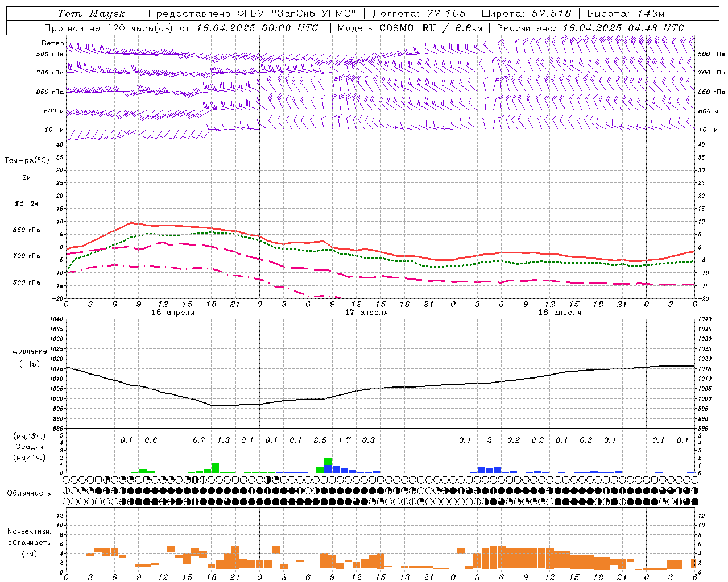Click the forecast start time 16.04.2025 00:00 UTC
Screen dimensions: 728x582
click(257, 28)
